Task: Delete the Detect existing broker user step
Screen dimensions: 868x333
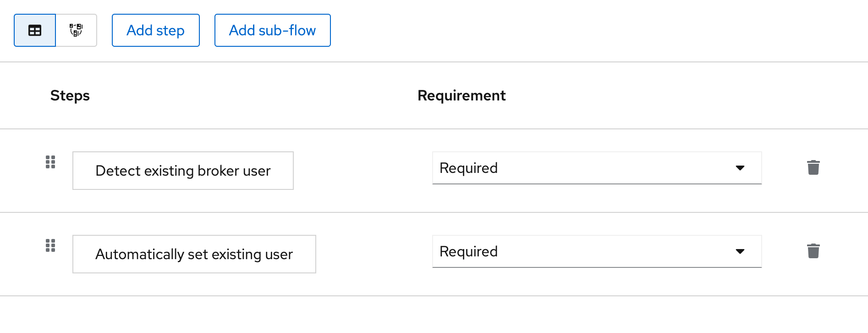Action: point(813,168)
